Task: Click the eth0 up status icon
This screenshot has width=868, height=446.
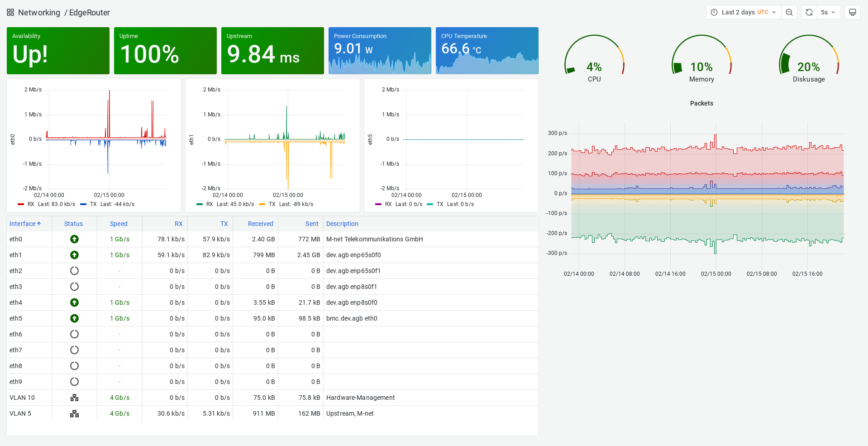Action: pyautogui.click(x=74, y=239)
